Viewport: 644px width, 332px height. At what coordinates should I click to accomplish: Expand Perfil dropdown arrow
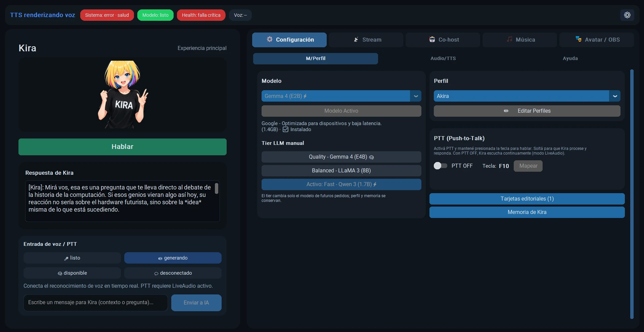click(615, 96)
